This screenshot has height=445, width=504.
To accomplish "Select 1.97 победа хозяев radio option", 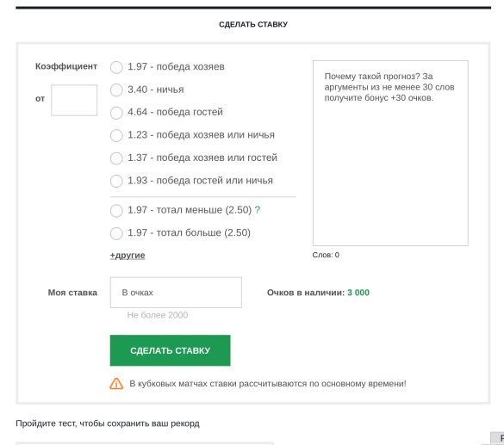I will point(116,67).
